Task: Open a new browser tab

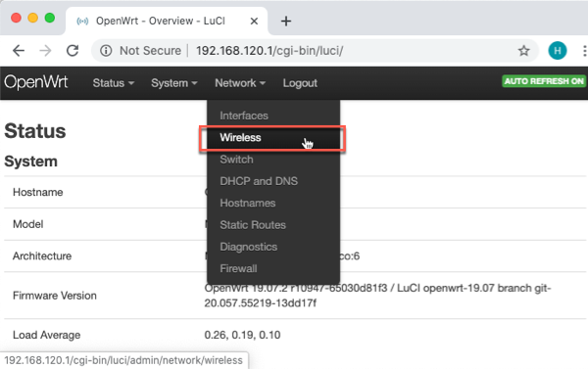Action: 286,21
